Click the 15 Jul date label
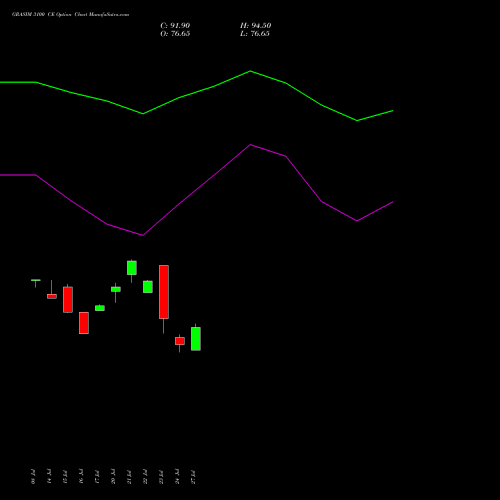 tap(65, 477)
